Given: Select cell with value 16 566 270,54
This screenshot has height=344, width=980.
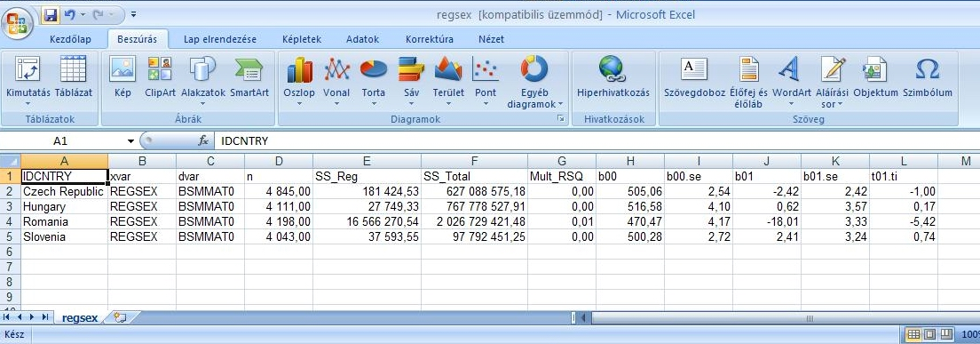Looking at the screenshot, I should point(367,221).
